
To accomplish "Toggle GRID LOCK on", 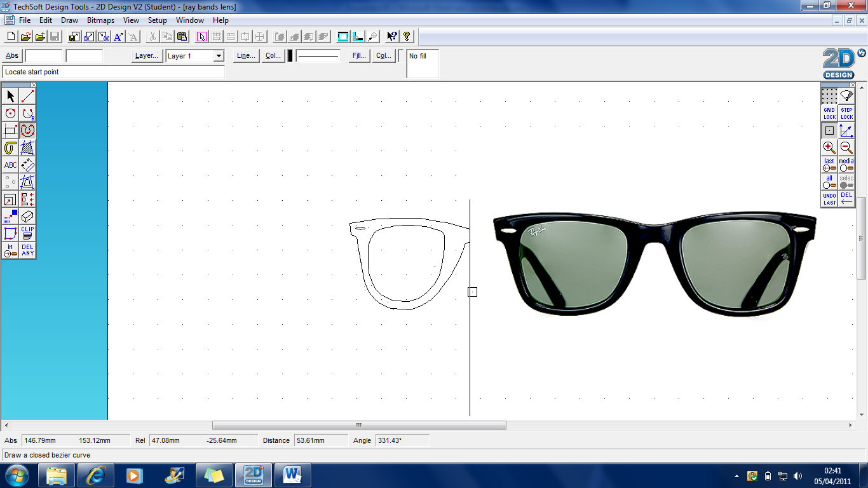I will pyautogui.click(x=829, y=113).
